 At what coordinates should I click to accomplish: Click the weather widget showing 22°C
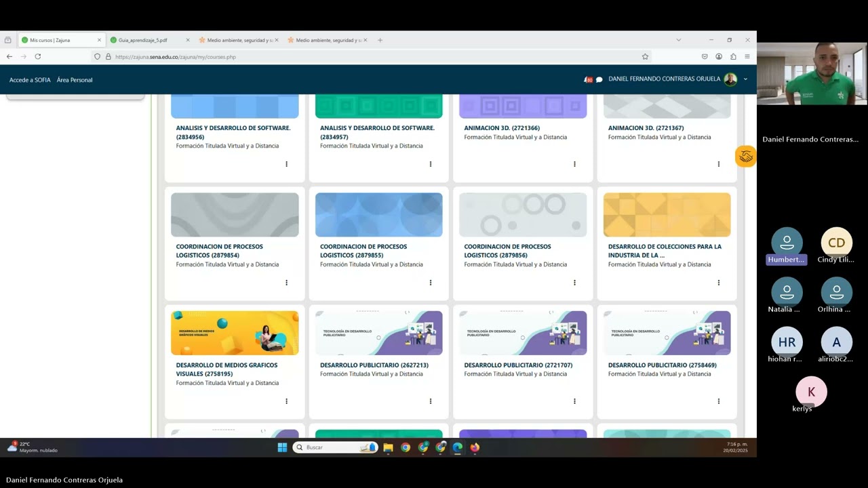(x=32, y=447)
